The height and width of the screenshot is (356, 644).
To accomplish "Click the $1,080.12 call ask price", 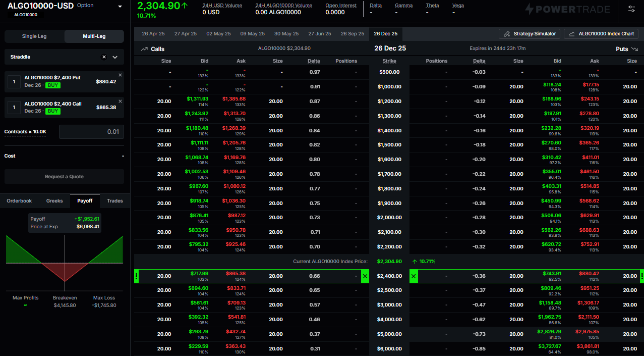I will pyautogui.click(x=234, y=186).
